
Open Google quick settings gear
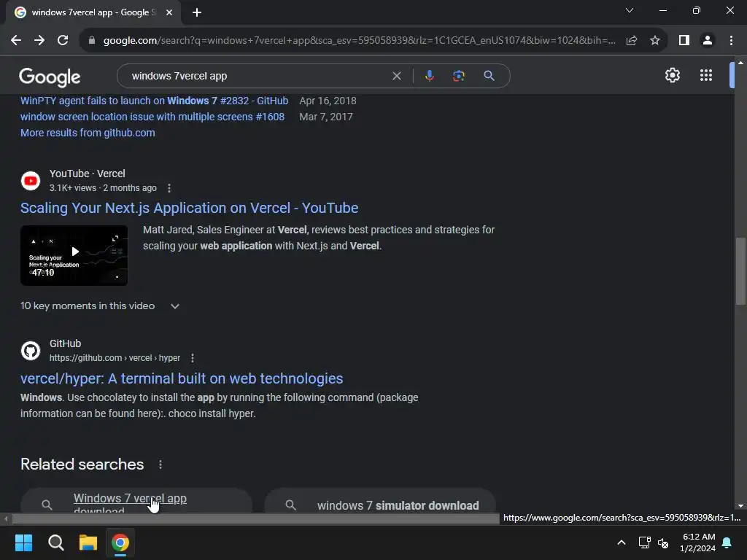(672, 75)
